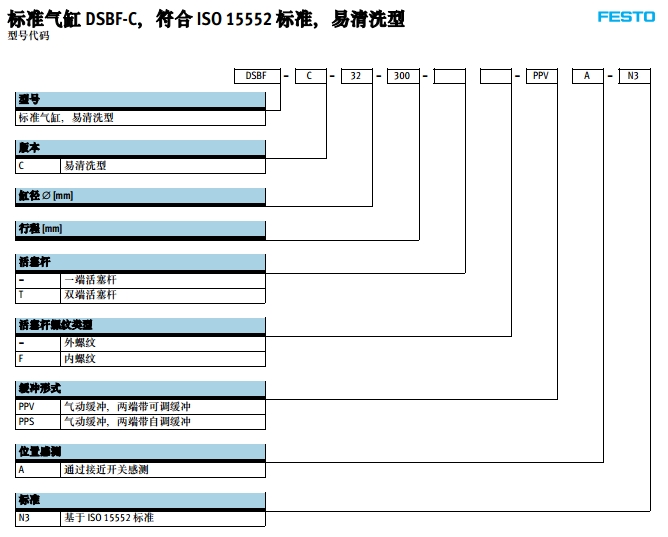
Task: Select the PPV box in the top code row
Action: [x=542, y=76]
